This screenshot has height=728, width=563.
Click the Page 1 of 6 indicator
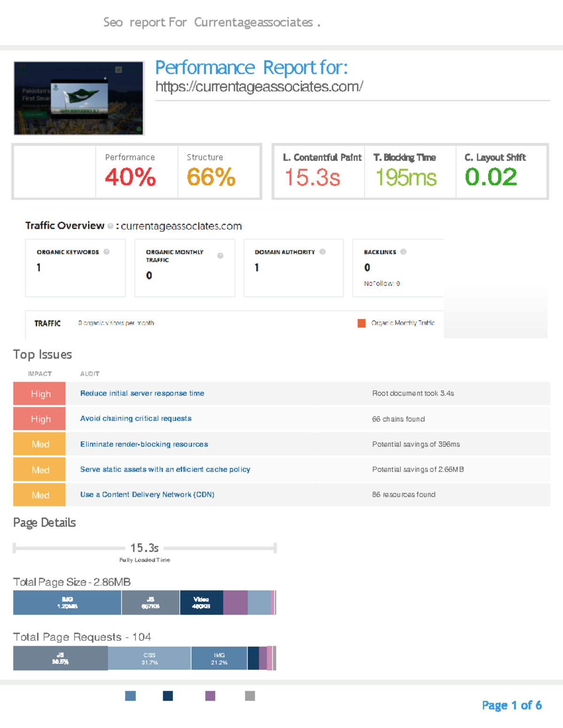[x=511, y=705]
